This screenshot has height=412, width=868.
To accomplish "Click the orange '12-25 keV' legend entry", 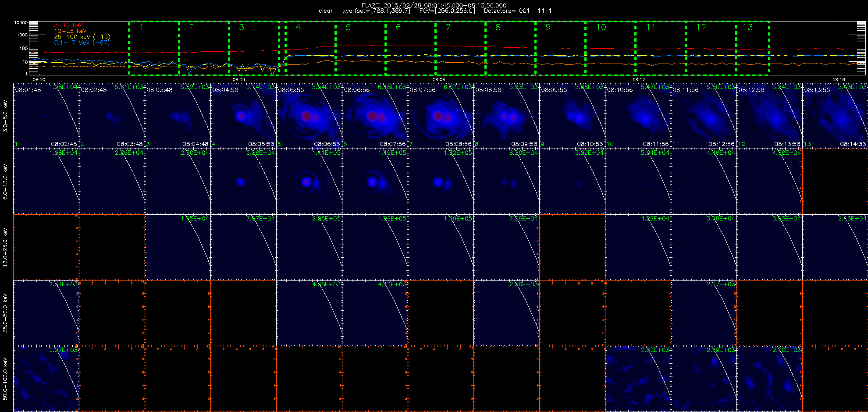I will pyautogui.click(x=70, y=31).
